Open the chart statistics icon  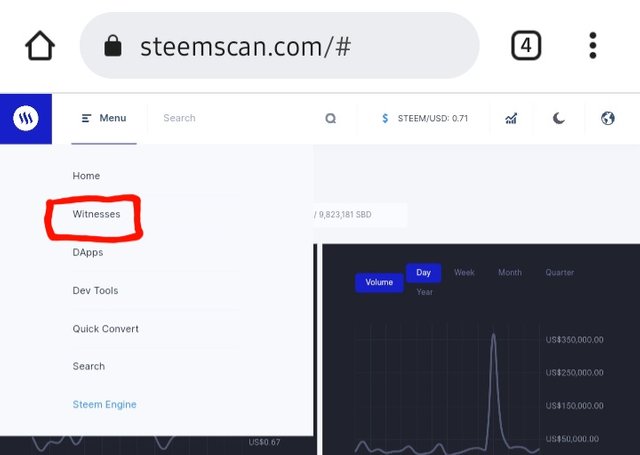(511, 118)
